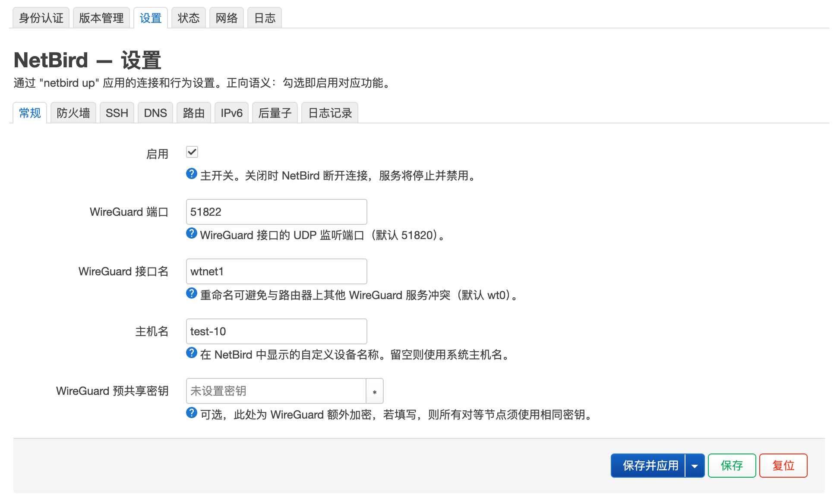Image resolution: width=840 pixels, height=504 pixels.
Task: Open the SSH settings sub-tab
Action: tap(117, 113)
